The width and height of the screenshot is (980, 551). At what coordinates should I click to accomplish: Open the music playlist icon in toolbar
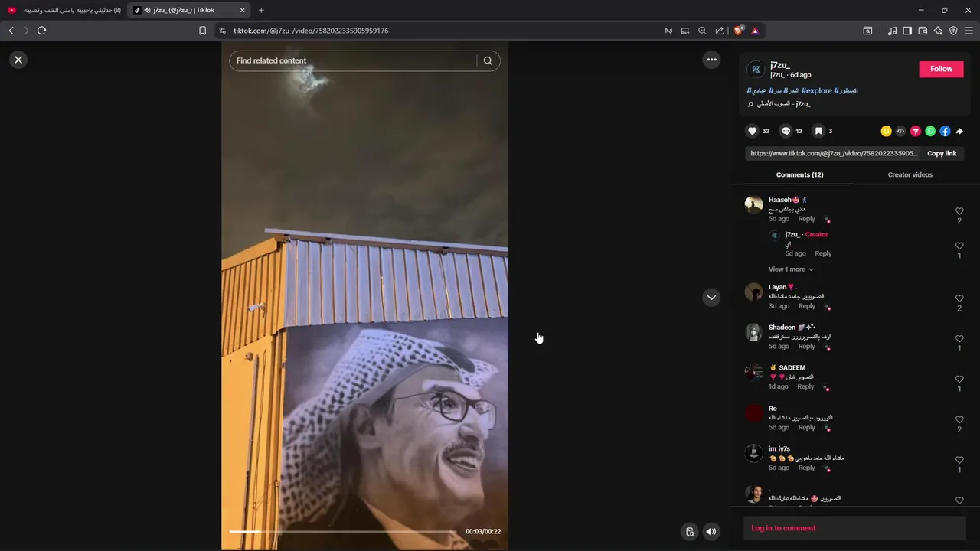tap(892, 31)
